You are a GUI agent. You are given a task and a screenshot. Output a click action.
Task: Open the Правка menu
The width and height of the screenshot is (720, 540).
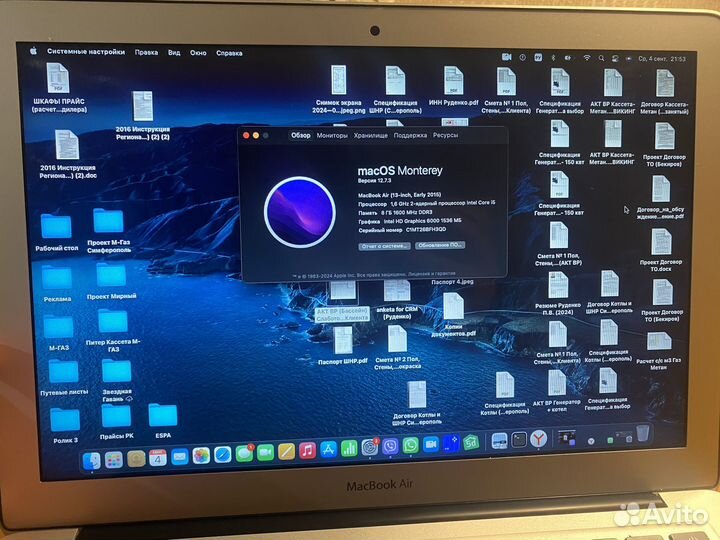coord(146,52)
